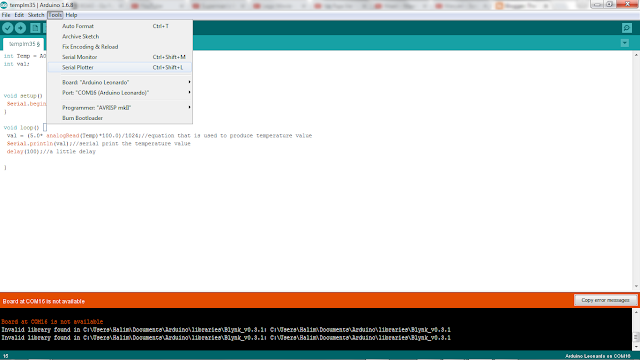
Task: Expand Port COM16 submenu
Action: [119, 93]
